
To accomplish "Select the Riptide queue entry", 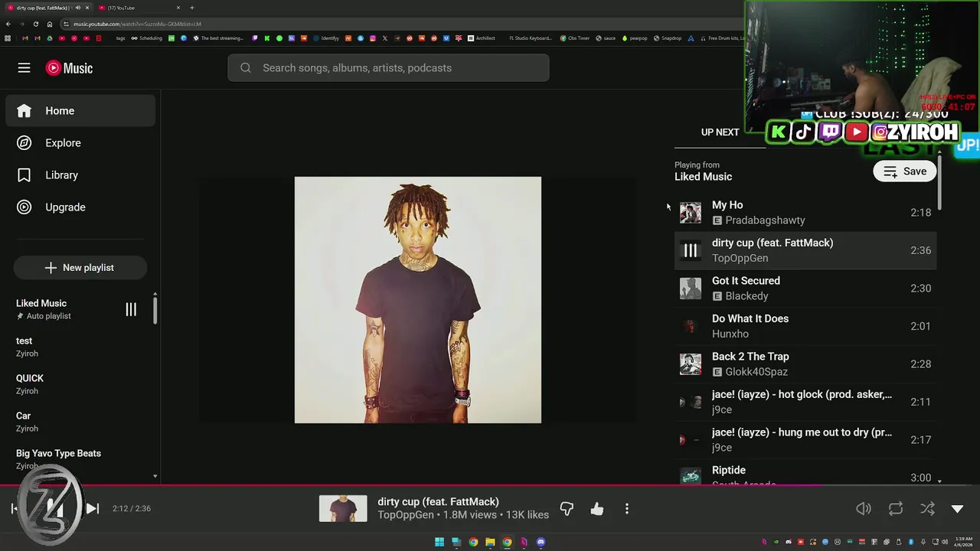I will [805, 472].
